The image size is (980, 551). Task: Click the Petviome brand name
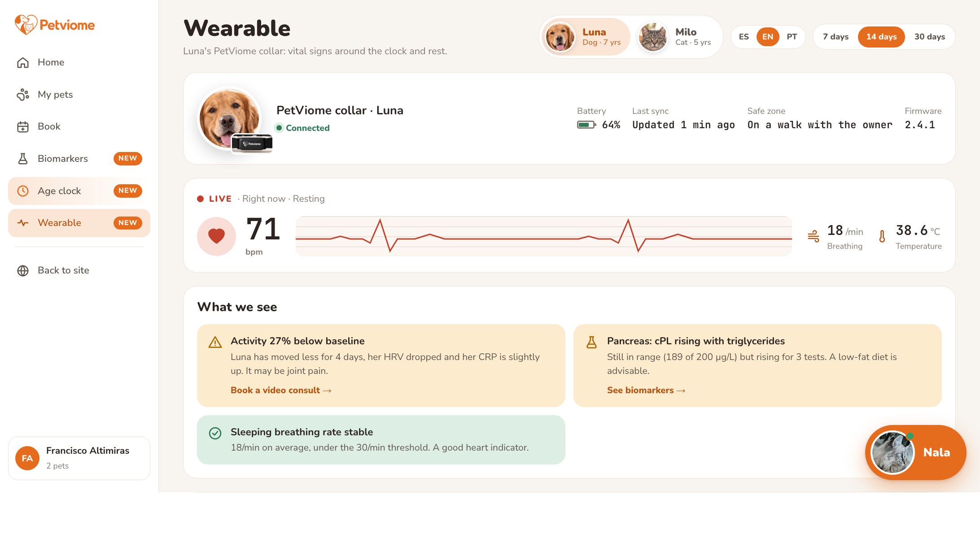67,25
